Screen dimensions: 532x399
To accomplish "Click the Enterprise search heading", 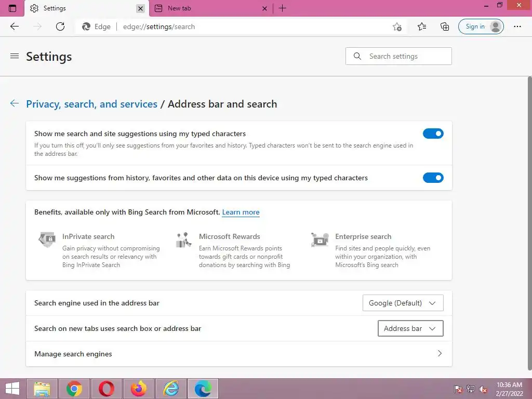I will [x=363, y=237].
